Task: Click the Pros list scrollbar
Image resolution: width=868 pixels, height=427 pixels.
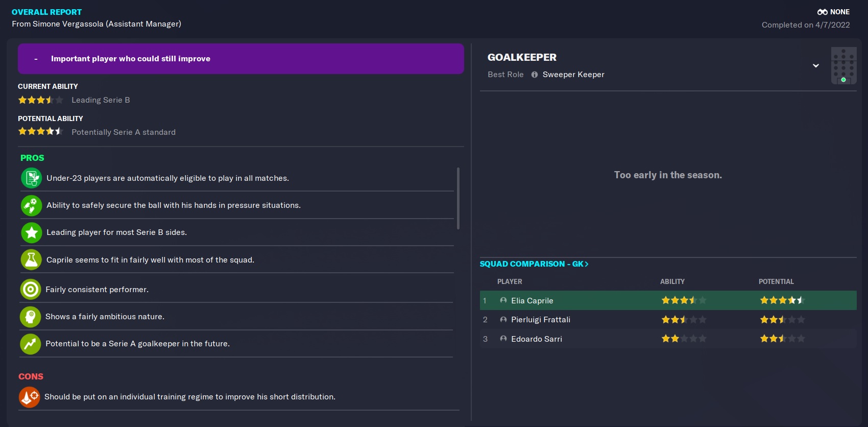Action: coord(458,198)
